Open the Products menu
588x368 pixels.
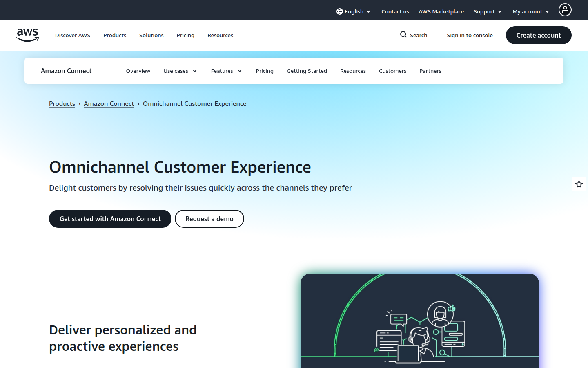[115, 35]
